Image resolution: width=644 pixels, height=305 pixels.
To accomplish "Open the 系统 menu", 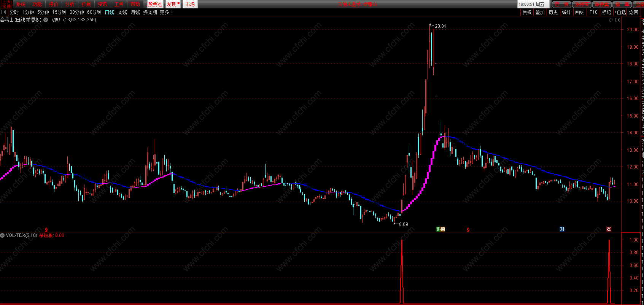I will tap(21, 4).
